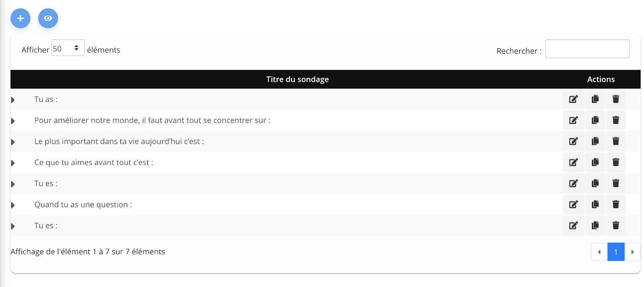Image resolution: width=644 pixels, height=287 pixels.
Task: Delete the 'Le plus important' survey
Action: point(616,141)
